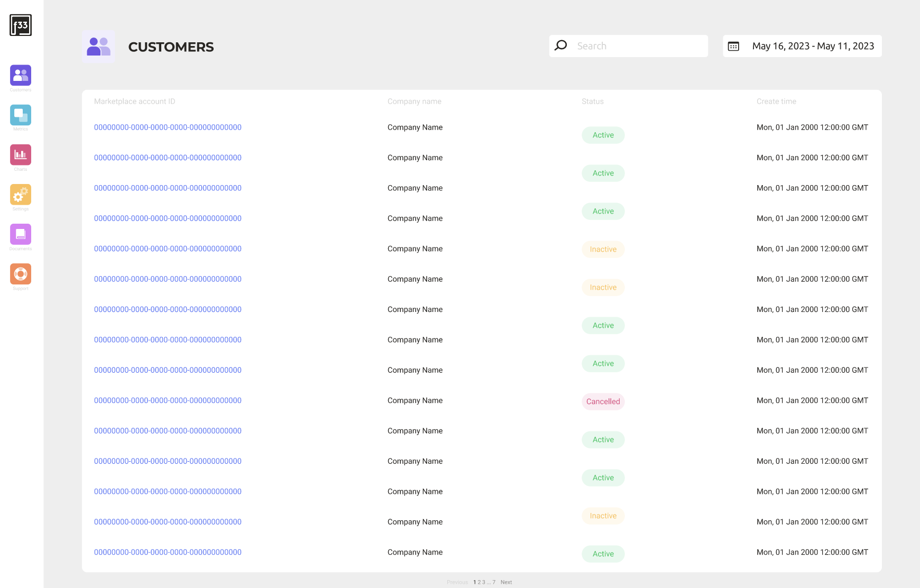Click the Cancelled status badge
This screenshot has width=920, height=588.
click(x=603, y=402)
